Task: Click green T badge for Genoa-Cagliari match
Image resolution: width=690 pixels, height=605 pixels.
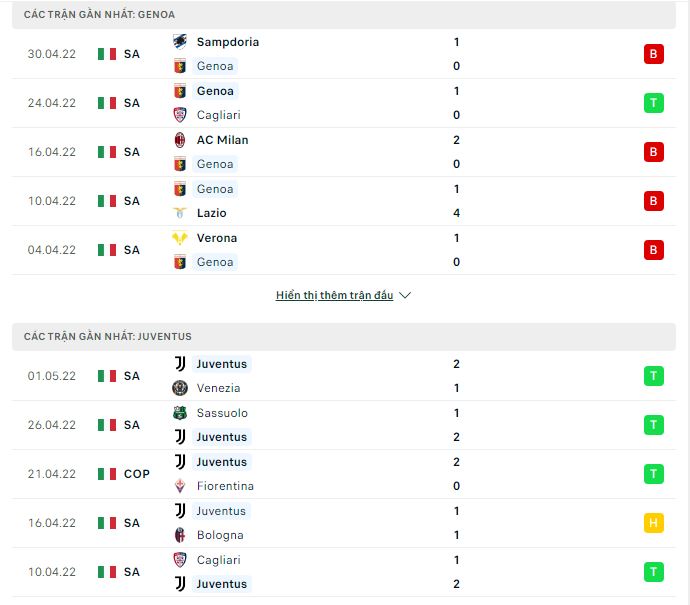Action: coord(653,103)
